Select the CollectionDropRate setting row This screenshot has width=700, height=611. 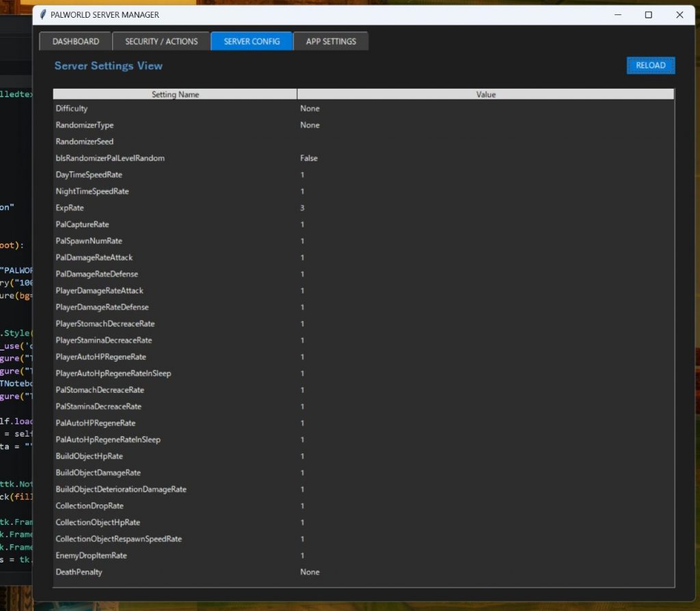(x=364, y=506)
